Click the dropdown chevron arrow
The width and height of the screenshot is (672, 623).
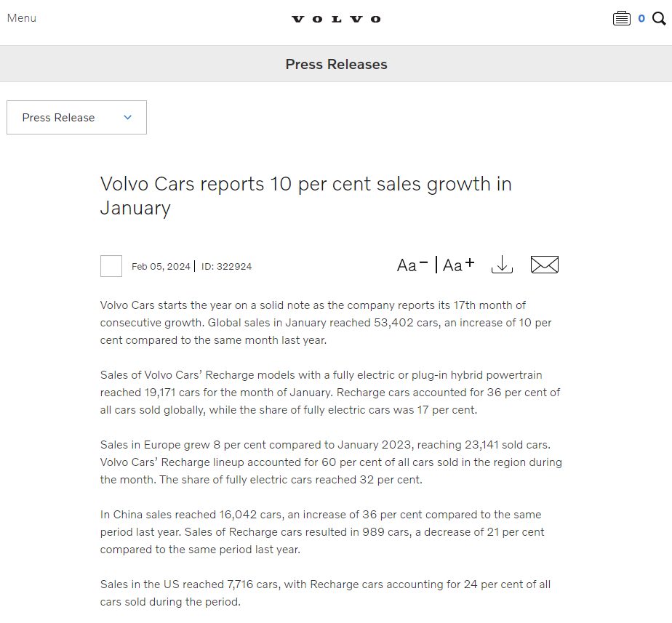click(128, 117)
